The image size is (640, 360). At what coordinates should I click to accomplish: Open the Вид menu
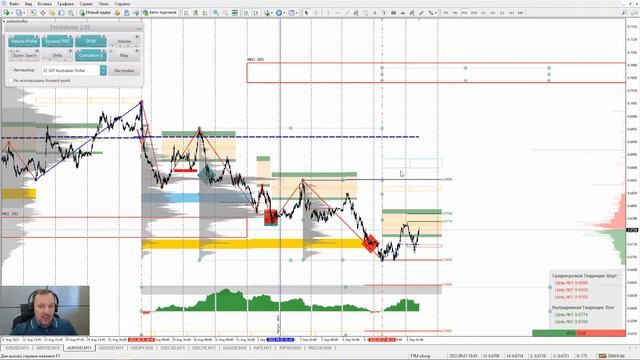click(28, 4)
